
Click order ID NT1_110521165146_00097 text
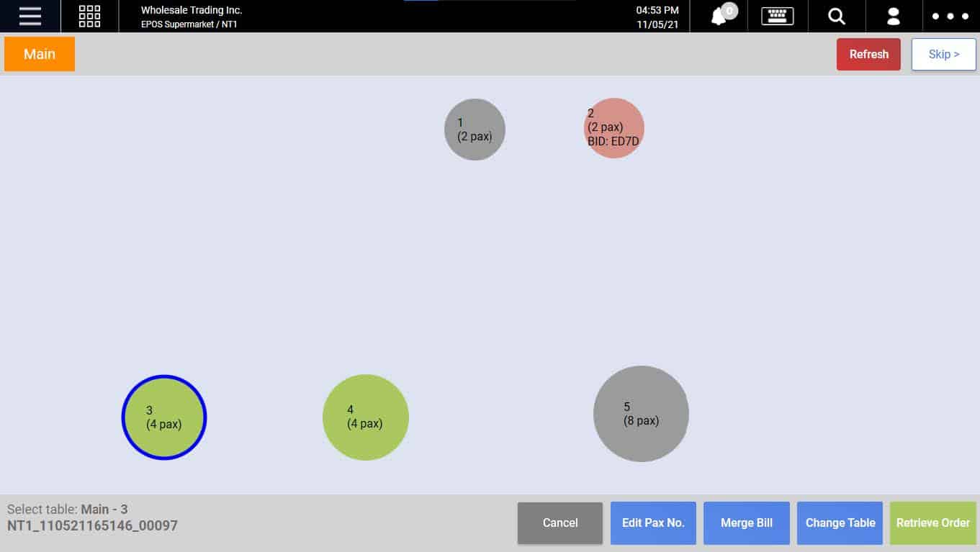pyautogui.click(x=92, y=526)
